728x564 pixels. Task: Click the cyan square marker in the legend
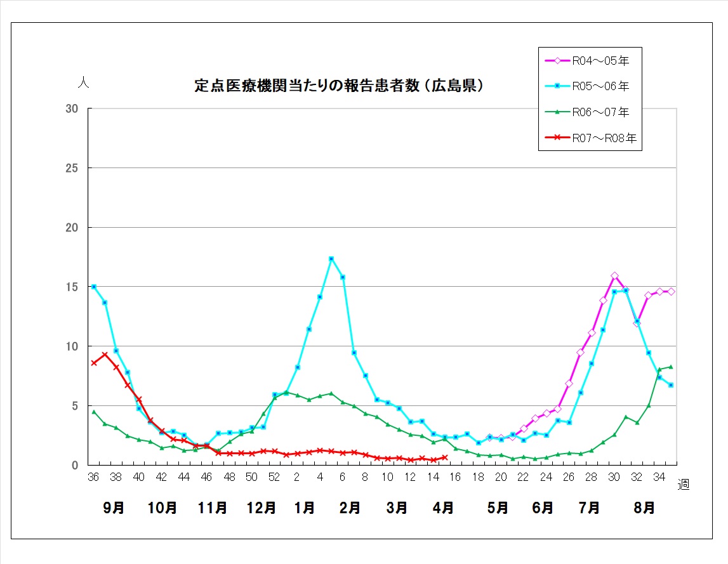(x=557, y=86)
